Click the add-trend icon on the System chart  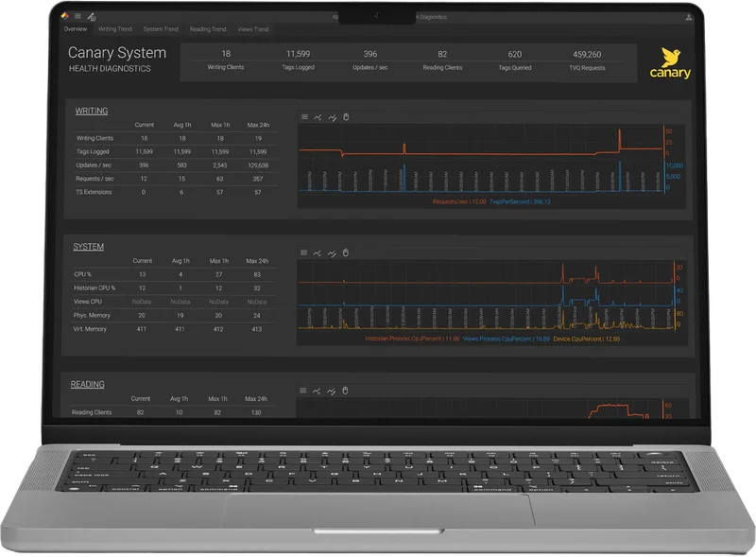(x=318, y=252)
